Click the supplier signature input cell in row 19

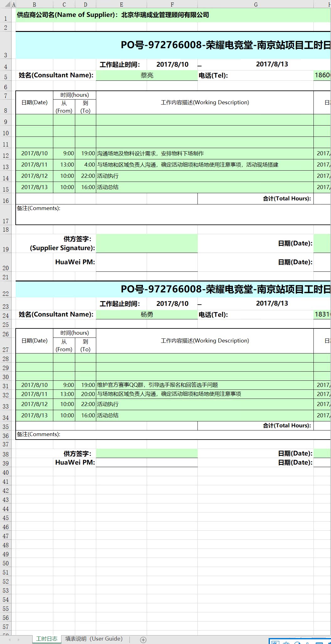click(147, 243)
